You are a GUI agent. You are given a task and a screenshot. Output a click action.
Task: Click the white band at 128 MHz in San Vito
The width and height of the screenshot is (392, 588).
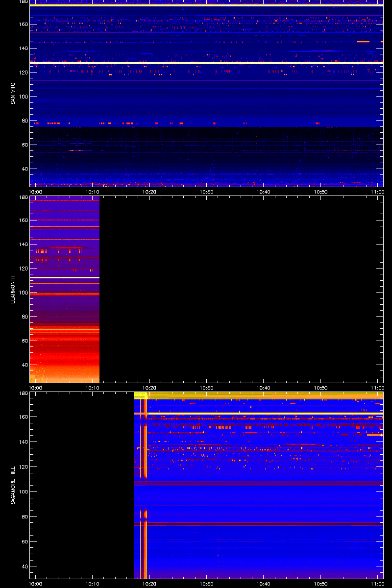tap(206, 63)
